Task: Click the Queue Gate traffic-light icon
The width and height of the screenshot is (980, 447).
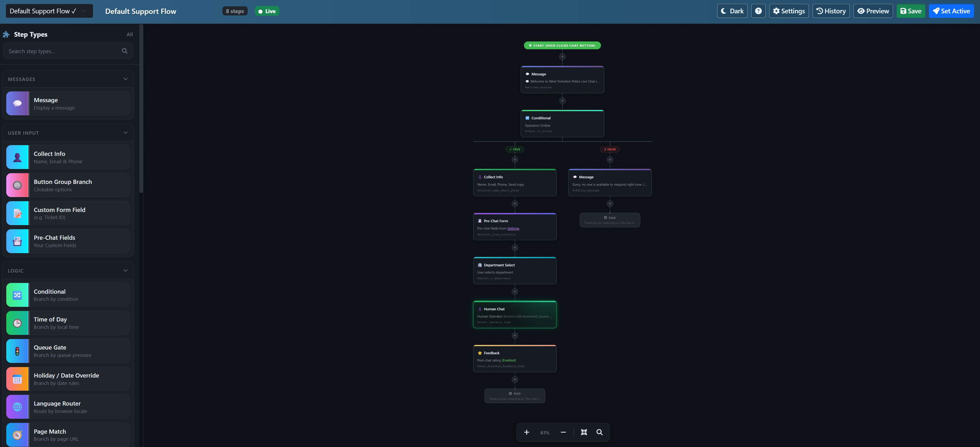Action: coord(17,350)
